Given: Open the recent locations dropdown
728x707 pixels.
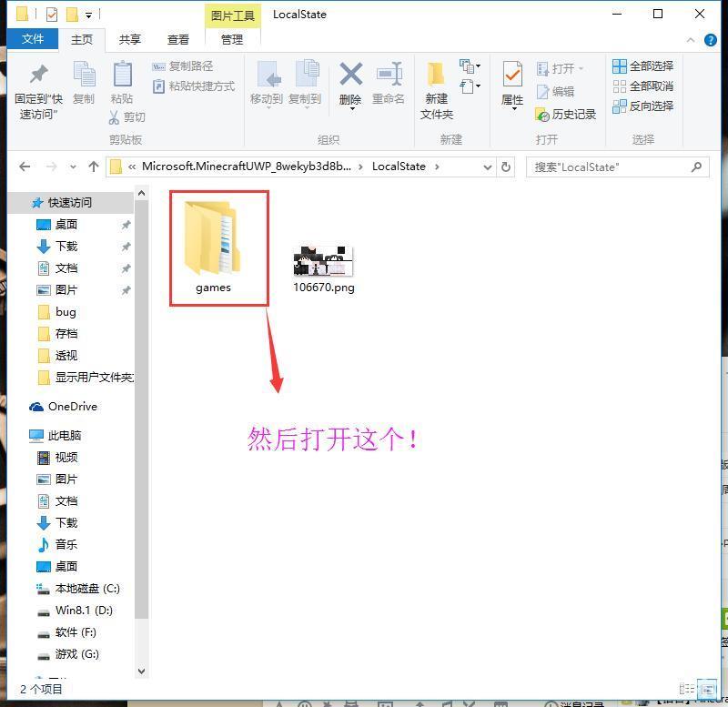Looking at the screenshot, I should (x=73, y=167).
